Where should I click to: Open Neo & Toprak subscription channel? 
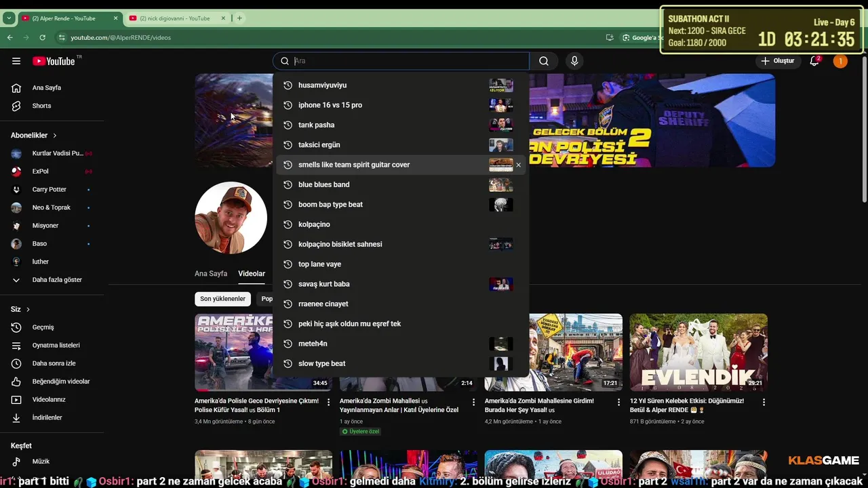tap(52, 207)
